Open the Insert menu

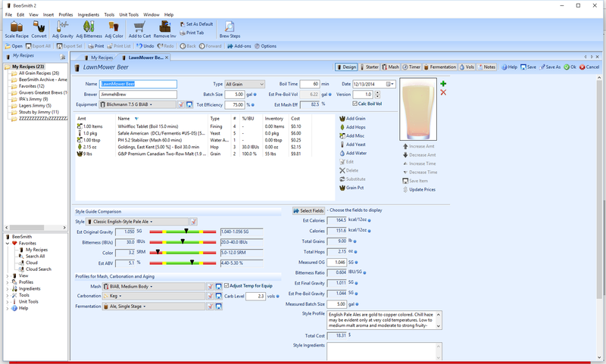(x=48, y=14)
